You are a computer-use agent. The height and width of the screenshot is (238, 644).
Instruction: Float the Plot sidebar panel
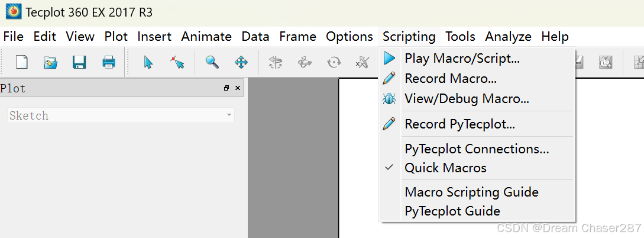pos(226,88)
